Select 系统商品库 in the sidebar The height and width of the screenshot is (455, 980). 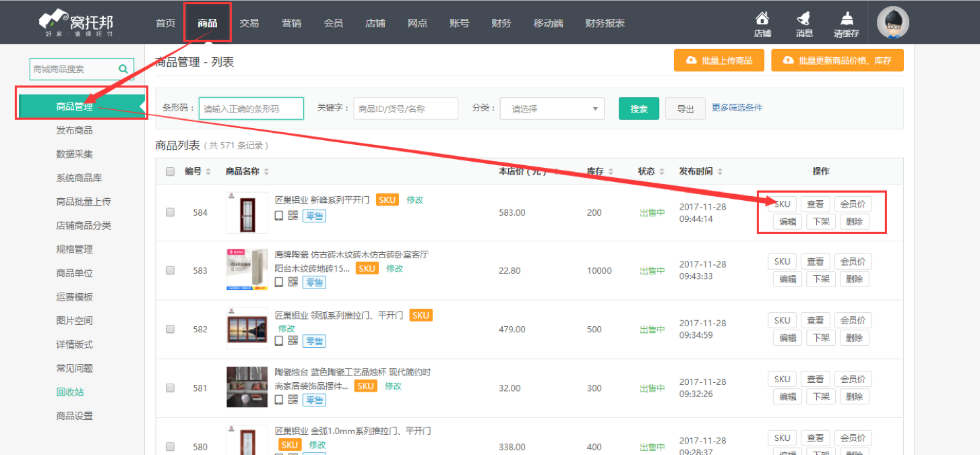coord(79,178)
